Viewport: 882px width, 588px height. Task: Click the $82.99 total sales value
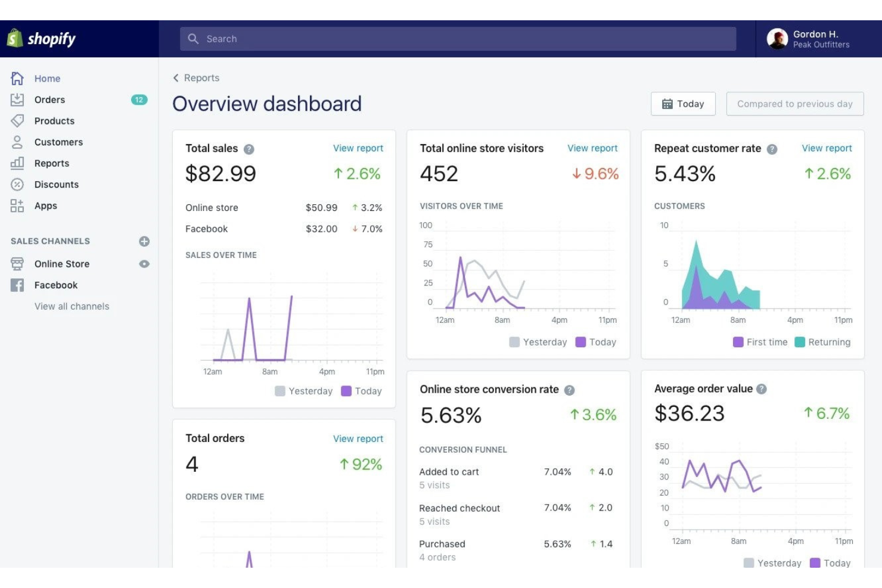pyautogui.click(x=220, y=174)
